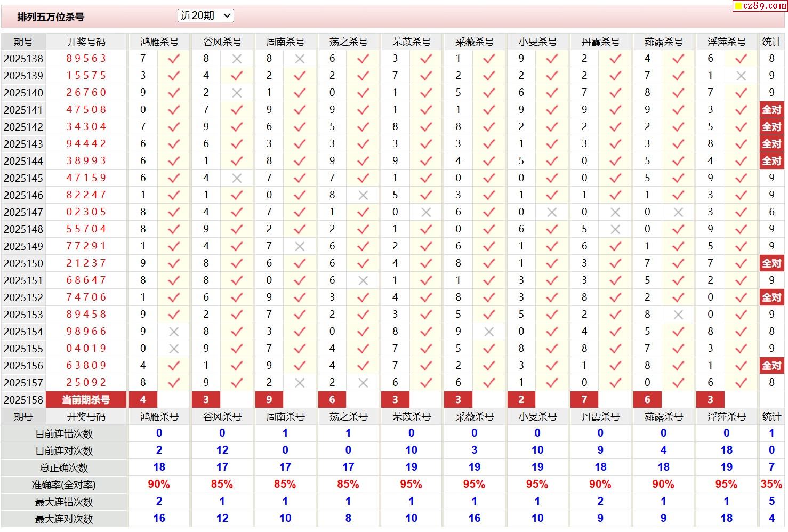Click the red check for 采薇杀号 in row 2025144
Screen dimensions: 788x532
[x=489, y=162]
